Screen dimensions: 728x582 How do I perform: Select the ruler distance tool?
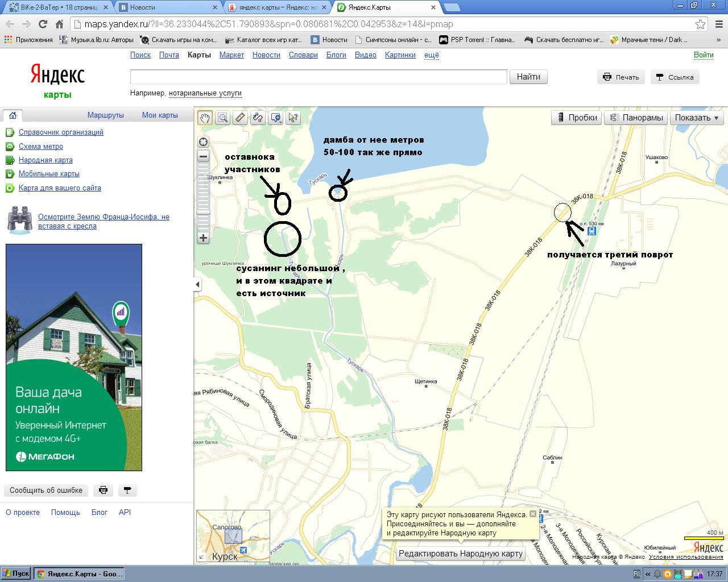coord(240,118)
